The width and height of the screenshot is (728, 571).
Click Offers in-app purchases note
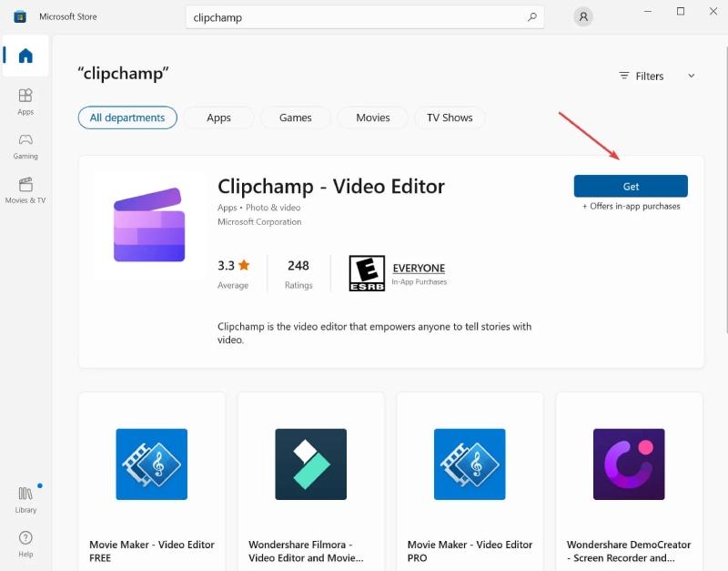click(631, 207)
